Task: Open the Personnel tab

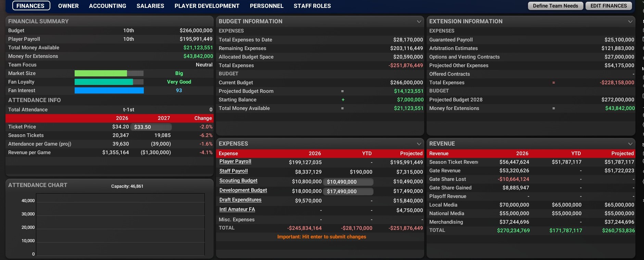Action: (x=266, y=6)
